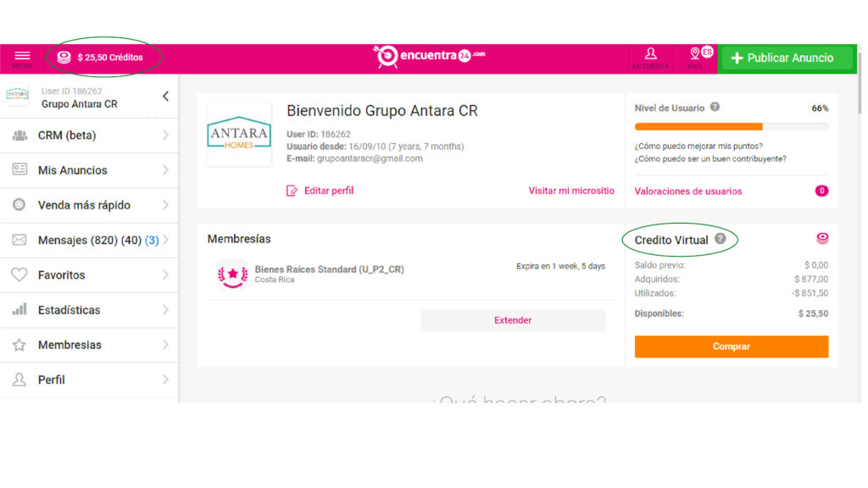Image resolution: width=868 pixels, height=488 pixels.
Task: Expand the CRM (beta) chevron
Action: 165,135
